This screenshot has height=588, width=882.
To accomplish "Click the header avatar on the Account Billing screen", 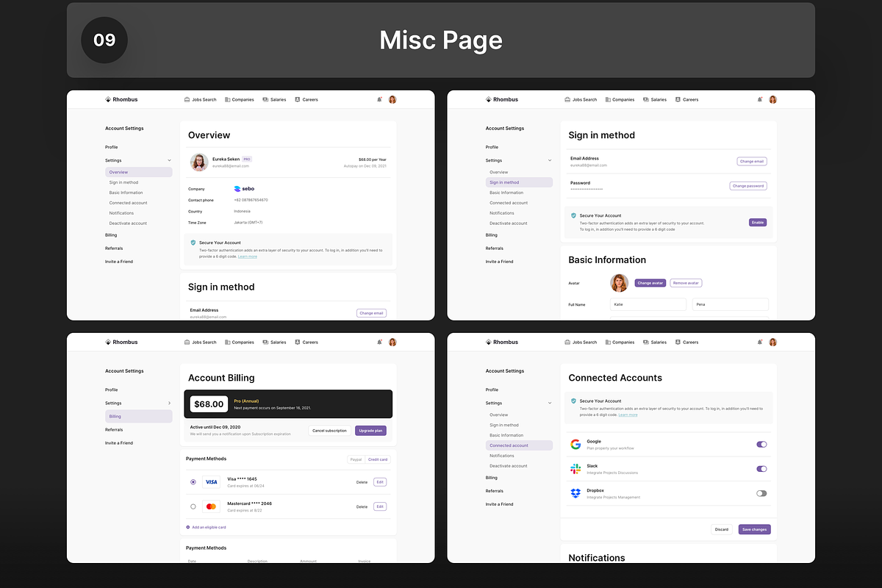I will click(x=392, y=342).
